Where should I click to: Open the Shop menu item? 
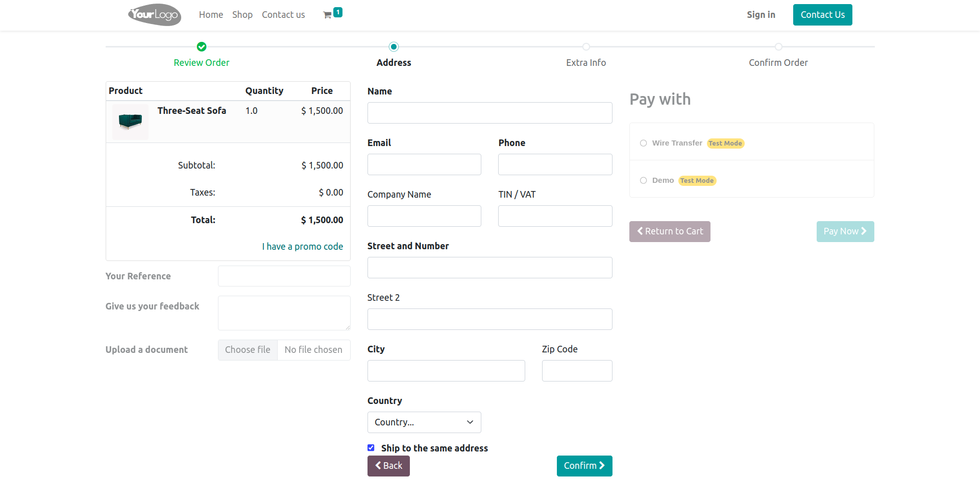pos(242,15)
